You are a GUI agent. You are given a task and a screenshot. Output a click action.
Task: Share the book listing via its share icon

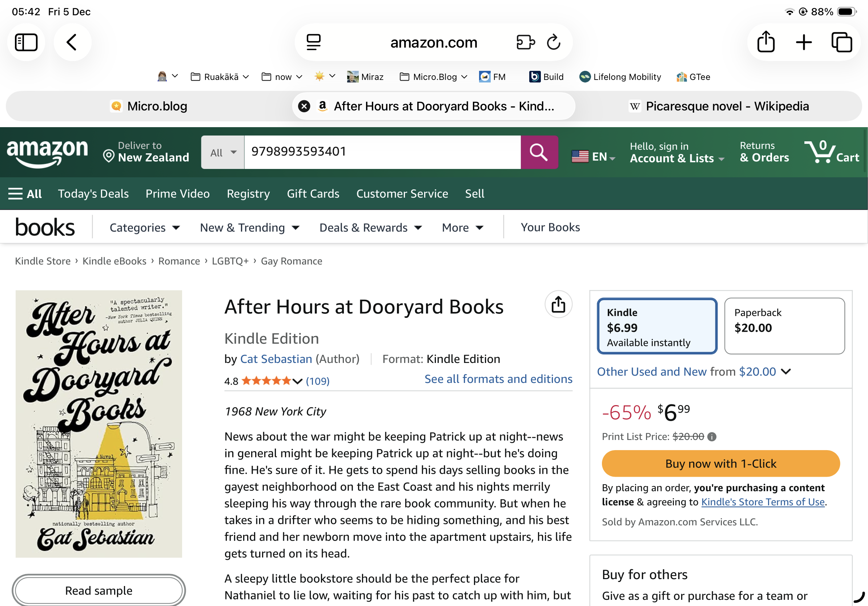click(558, 304)
